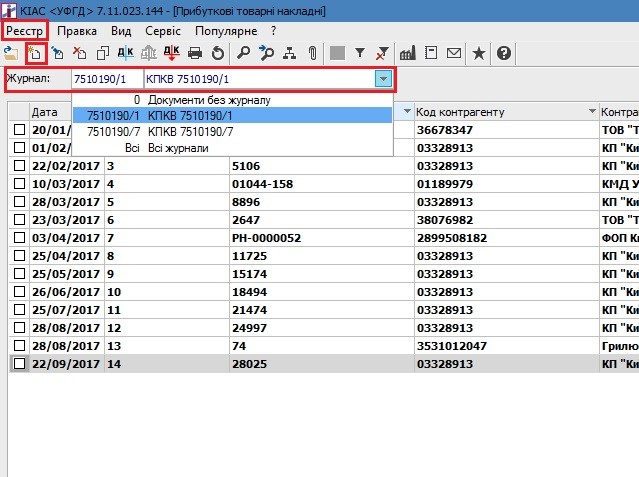Click the КІАС application icon in title bar
Screen dimensions: 639x477
point(9,11)
